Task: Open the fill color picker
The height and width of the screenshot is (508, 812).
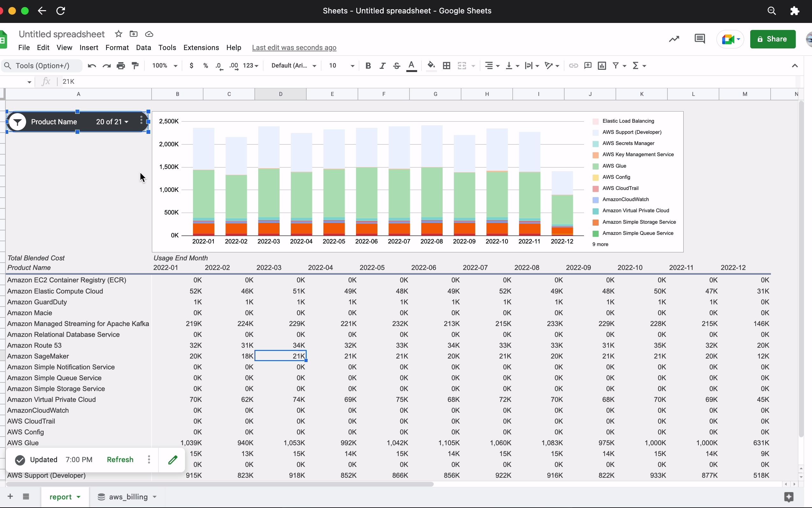Action: click(x=431, y=66)
